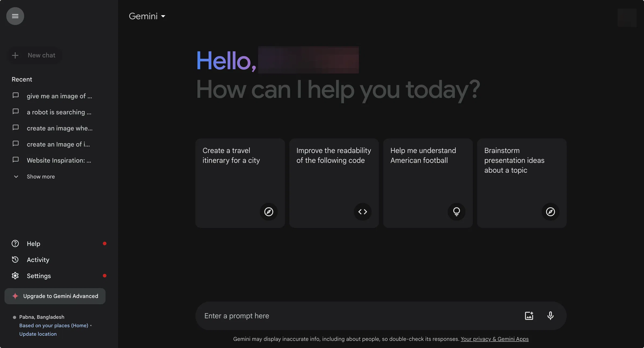This screenshot has height=348, width=644.
Task: Click Upgrade to Gemini Advanced button
Action: coord(55,296)
